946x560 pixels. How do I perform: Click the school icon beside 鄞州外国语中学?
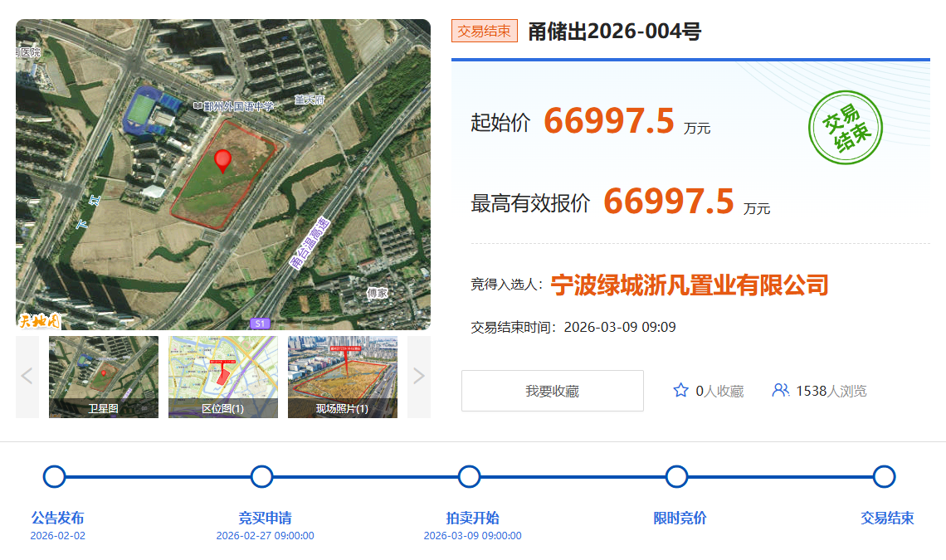(x=197, y=105)
